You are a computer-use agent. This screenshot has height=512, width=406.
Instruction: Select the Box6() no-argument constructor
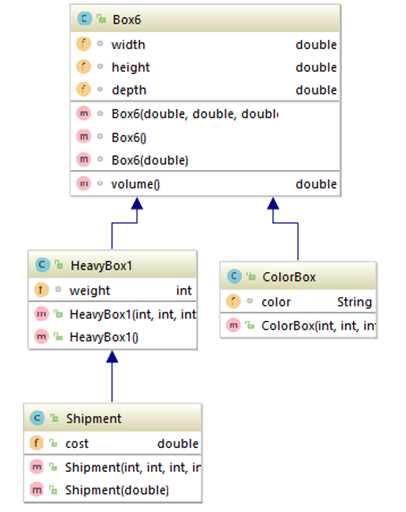click(205, 137)
